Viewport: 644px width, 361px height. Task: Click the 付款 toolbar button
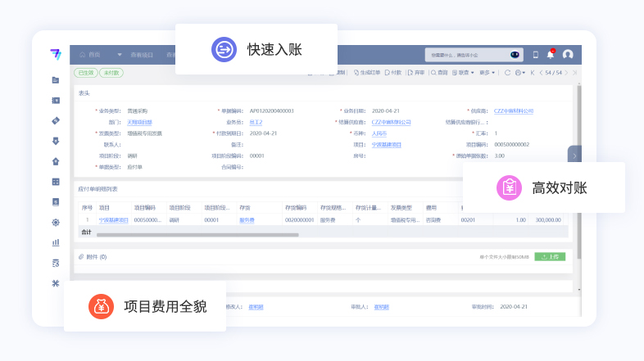pos(394,73)
